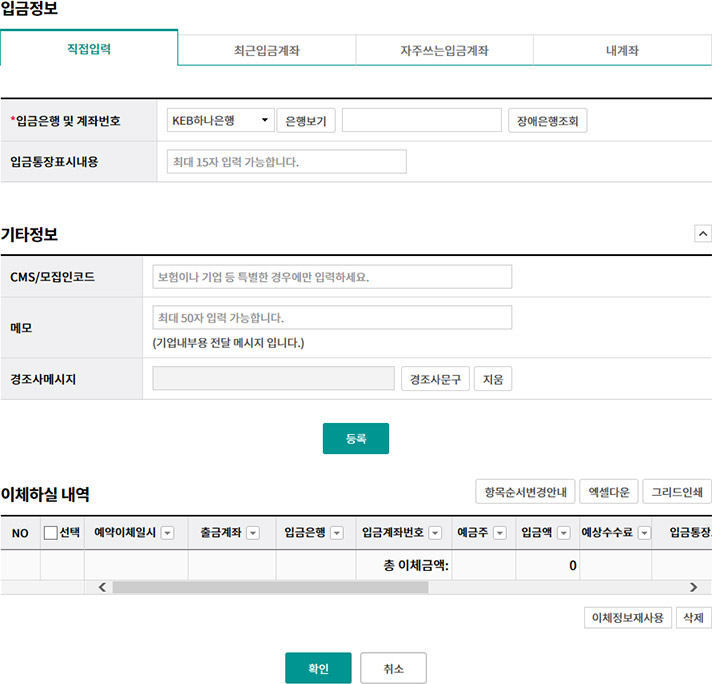Focus the 입금통장표시내용 input field
This screenshot has width=712, height=684.
coord(286,162)
